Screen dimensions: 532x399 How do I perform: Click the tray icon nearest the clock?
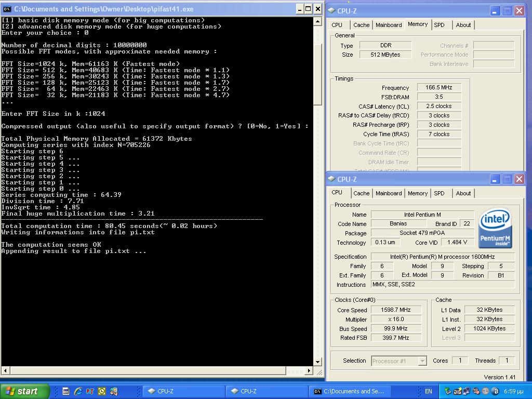495,391
